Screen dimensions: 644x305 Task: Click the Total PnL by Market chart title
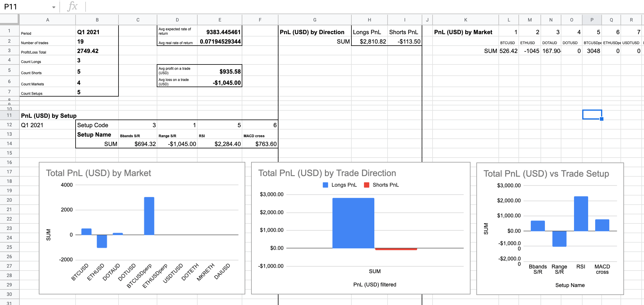coord(98,173)
